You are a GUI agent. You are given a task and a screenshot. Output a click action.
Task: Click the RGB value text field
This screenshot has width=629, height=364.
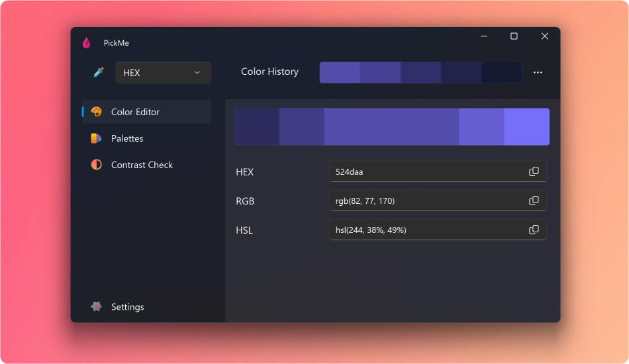click(x=427, y=201)
